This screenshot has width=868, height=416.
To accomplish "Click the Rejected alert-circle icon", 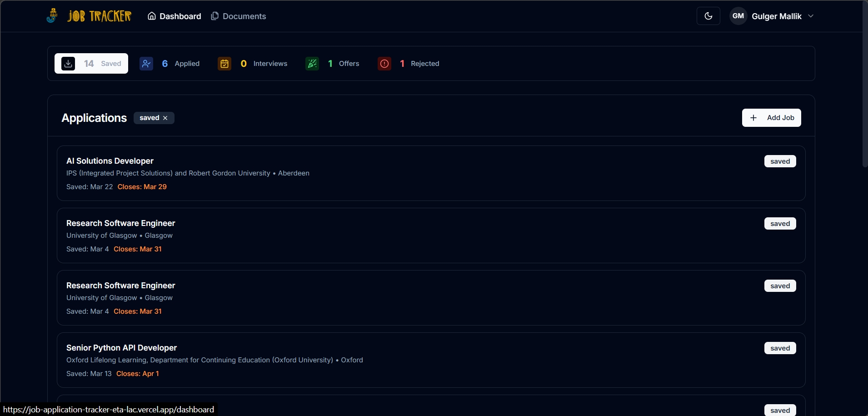I will (x=384, y=64).
